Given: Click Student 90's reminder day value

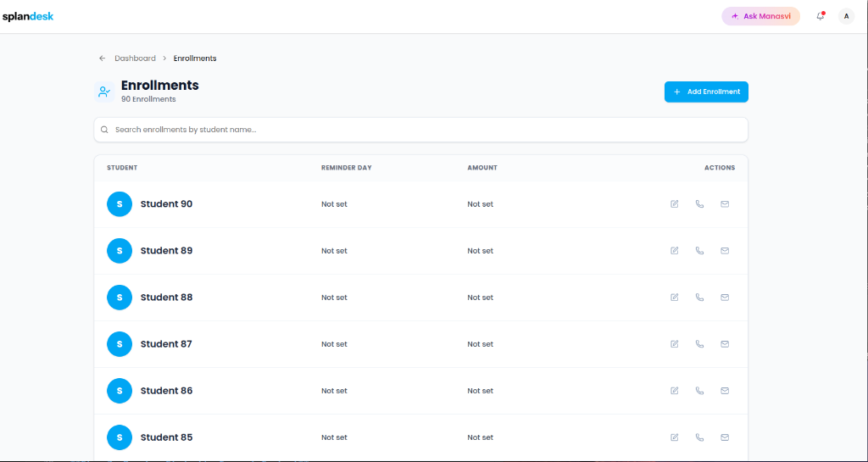Looking at the screenshot, I should 334,204.
